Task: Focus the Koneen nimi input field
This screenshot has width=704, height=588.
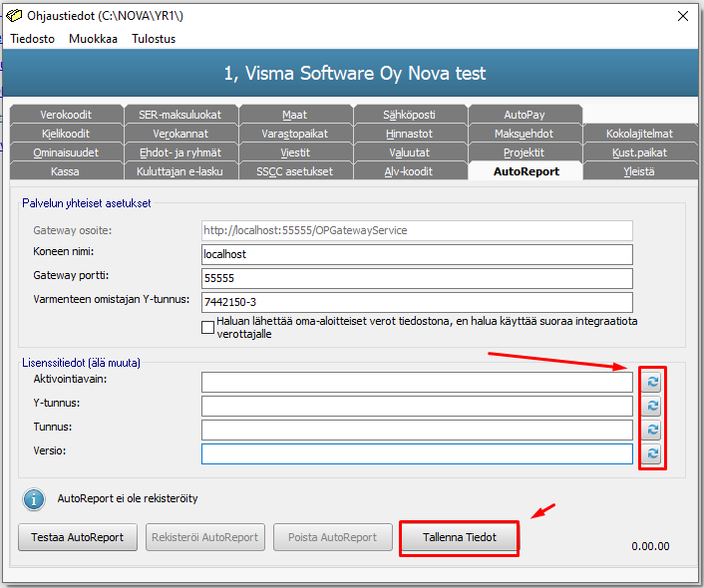Action: 417,254
